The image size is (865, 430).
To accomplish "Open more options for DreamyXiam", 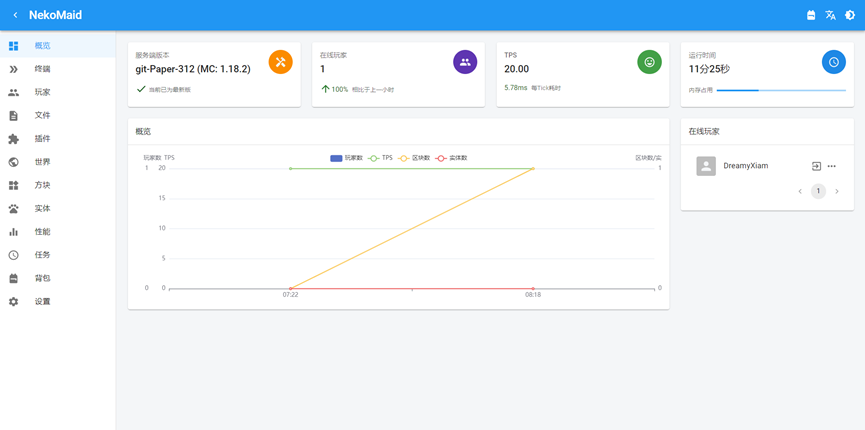I will point(832,166).
